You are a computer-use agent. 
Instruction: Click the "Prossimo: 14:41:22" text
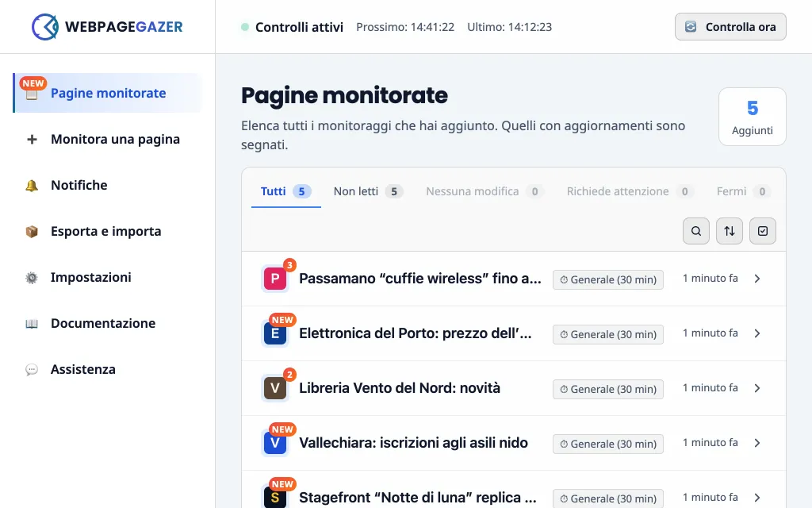tap(405, 27)
